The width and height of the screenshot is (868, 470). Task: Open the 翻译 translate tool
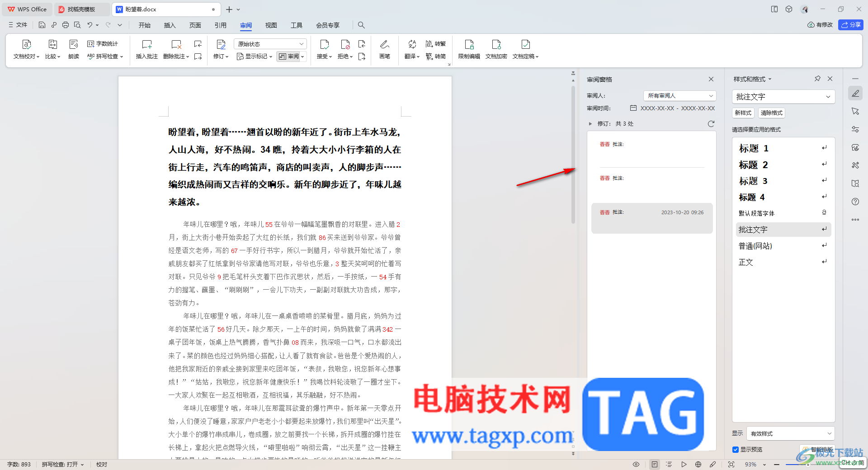(x=412, y=49)
